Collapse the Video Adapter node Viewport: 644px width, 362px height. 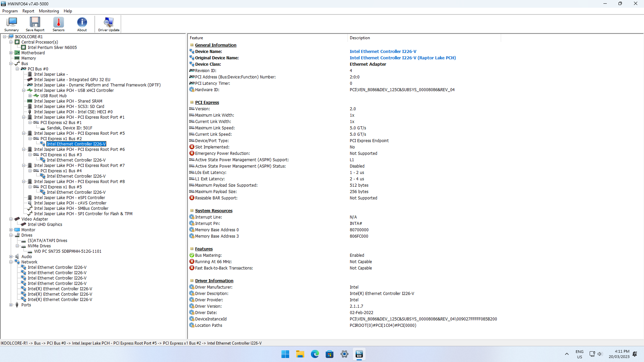(11, 219)
